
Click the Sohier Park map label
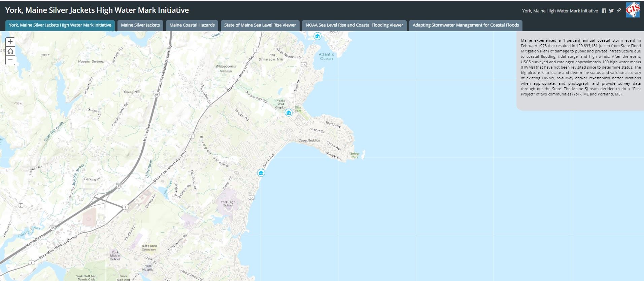coord(355,155)
